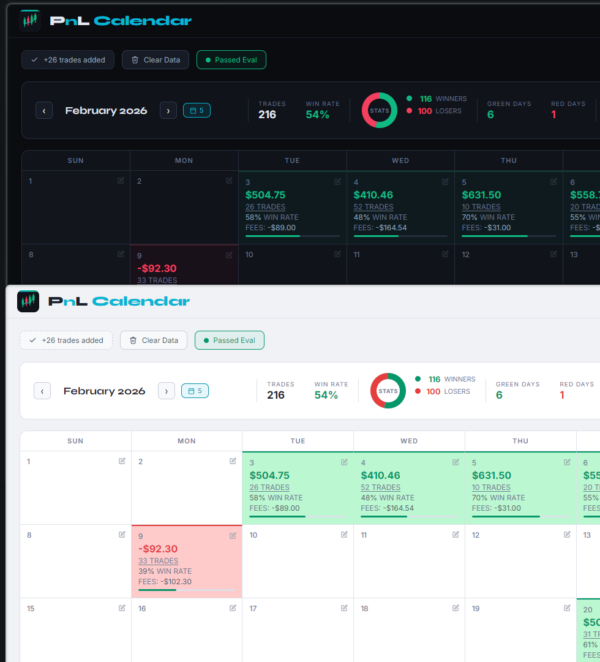Edit note for day 2 in light window
Viewport: 600px width, 662px height.
tap(233, 461)
